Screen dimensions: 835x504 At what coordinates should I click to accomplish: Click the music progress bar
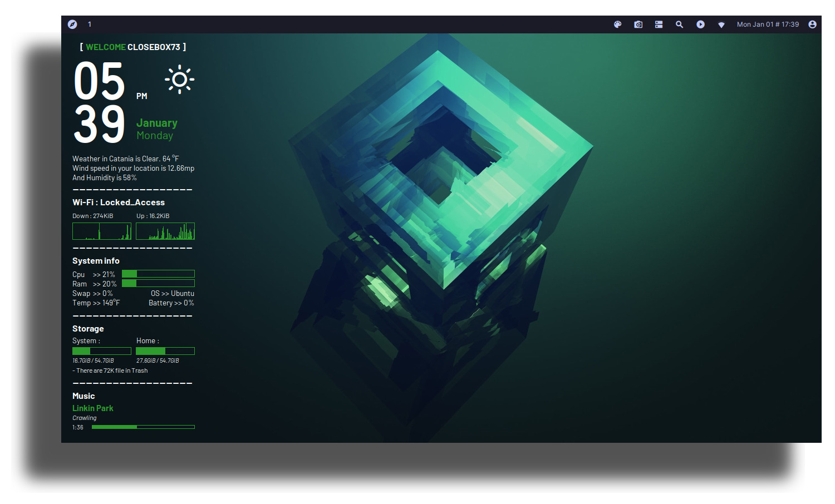tap(143, 427)
